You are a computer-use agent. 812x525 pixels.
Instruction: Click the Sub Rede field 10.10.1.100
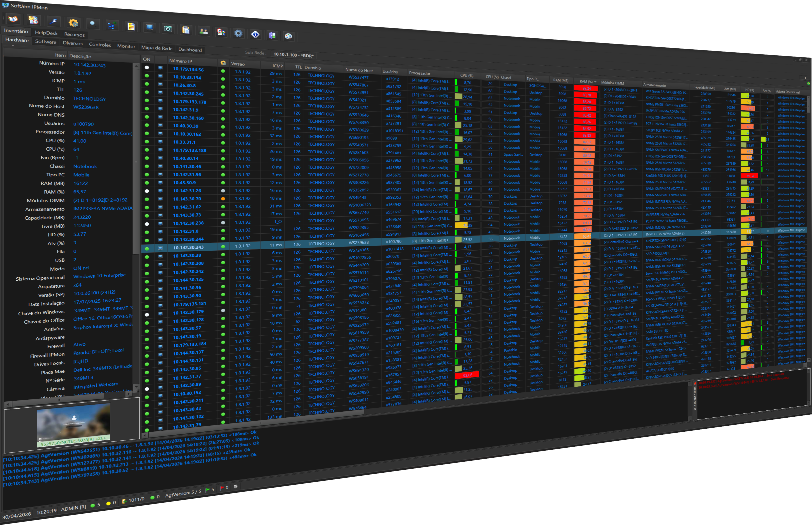point(293,55)
